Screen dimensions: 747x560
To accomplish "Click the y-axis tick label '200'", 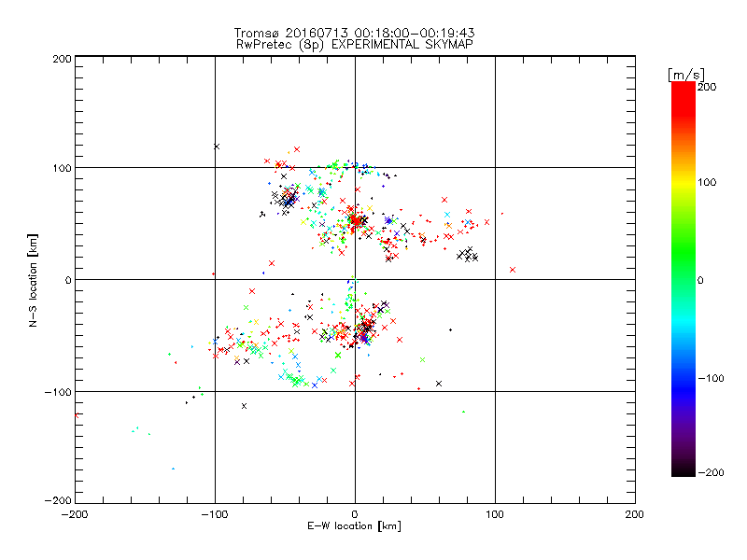I will coord(62,59).
